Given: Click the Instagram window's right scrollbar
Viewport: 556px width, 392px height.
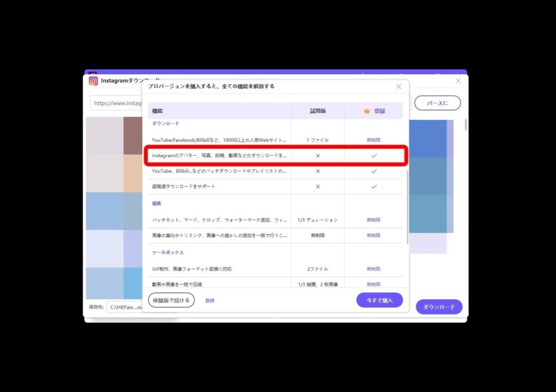Looking at the screenshot, I should point(465,125).
